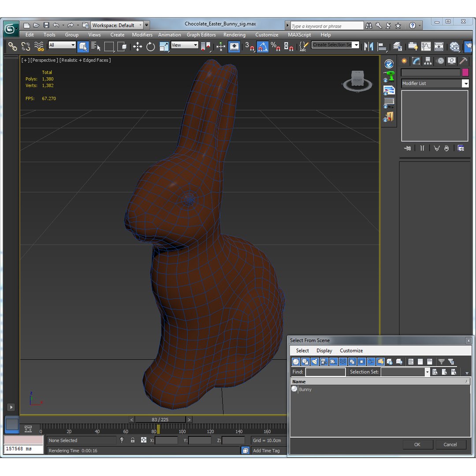Click Bind to Space Warp icon

(39, 46)
